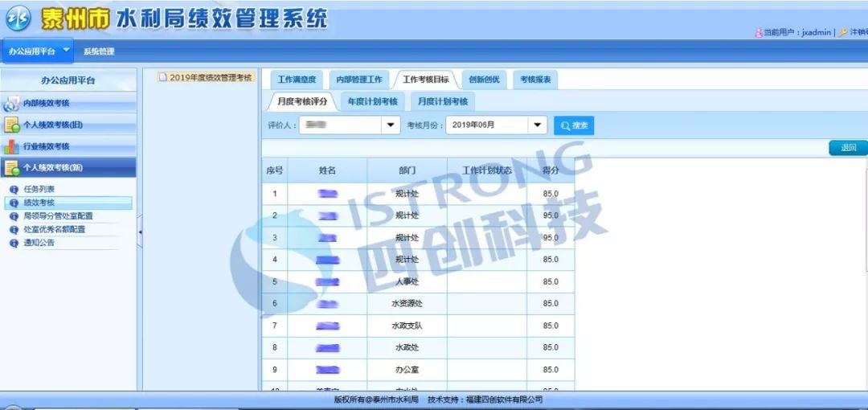The height and width of the screenshot is (410, 868).
Task: Click the 姓名 column header
Action: (327, 170)
